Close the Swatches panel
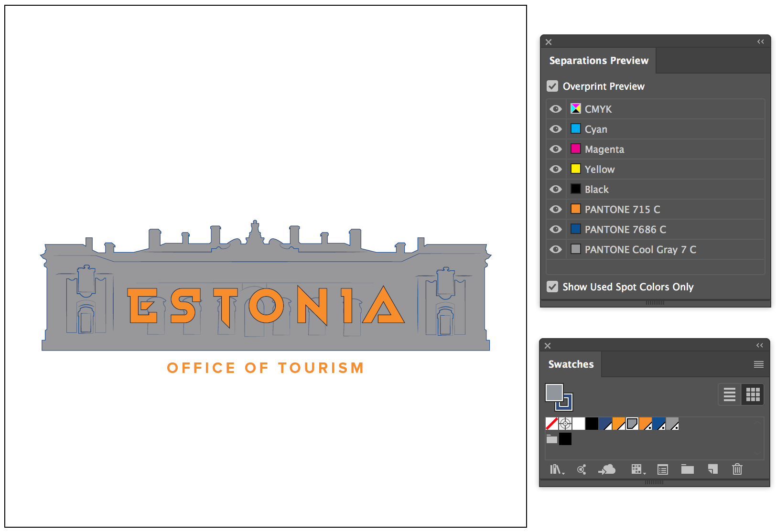The image size is (776, 532). click(x=548, y=346)
